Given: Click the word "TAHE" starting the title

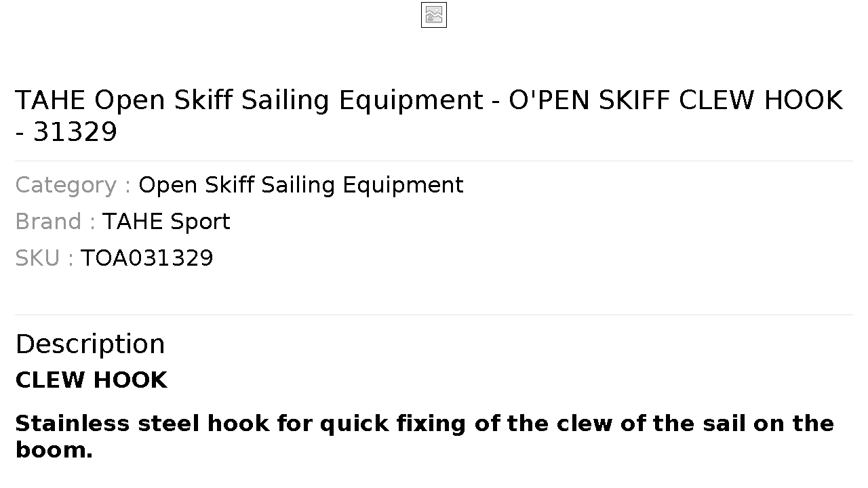Looking at the screenshot, I should 52,100.
